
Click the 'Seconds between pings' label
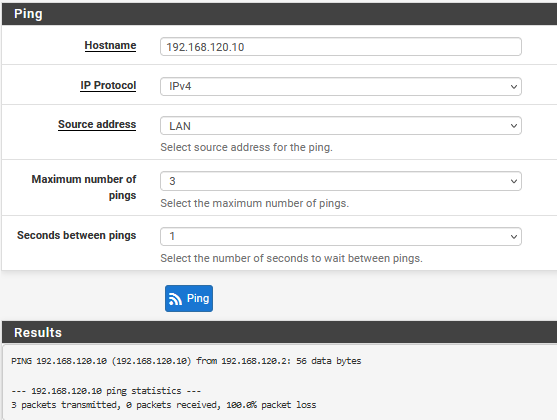click(x=77, y=235)
